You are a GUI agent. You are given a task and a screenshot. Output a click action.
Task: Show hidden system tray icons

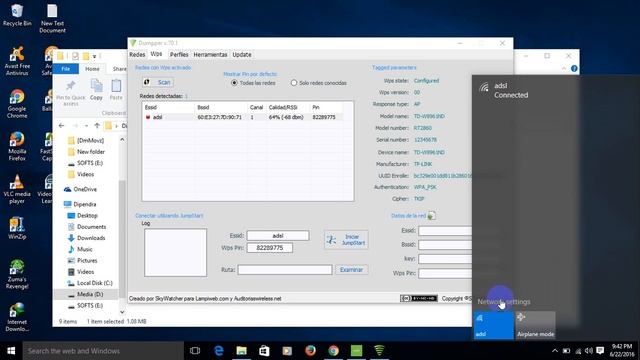coord(555,351)
